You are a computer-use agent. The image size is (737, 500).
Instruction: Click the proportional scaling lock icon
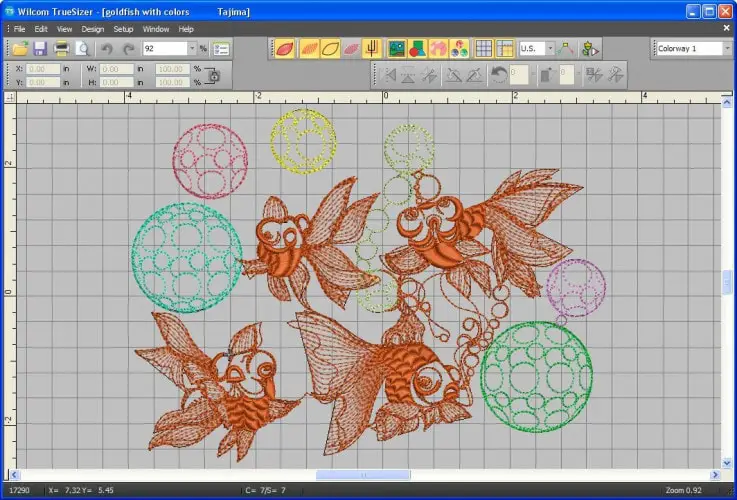coord(212,76)
